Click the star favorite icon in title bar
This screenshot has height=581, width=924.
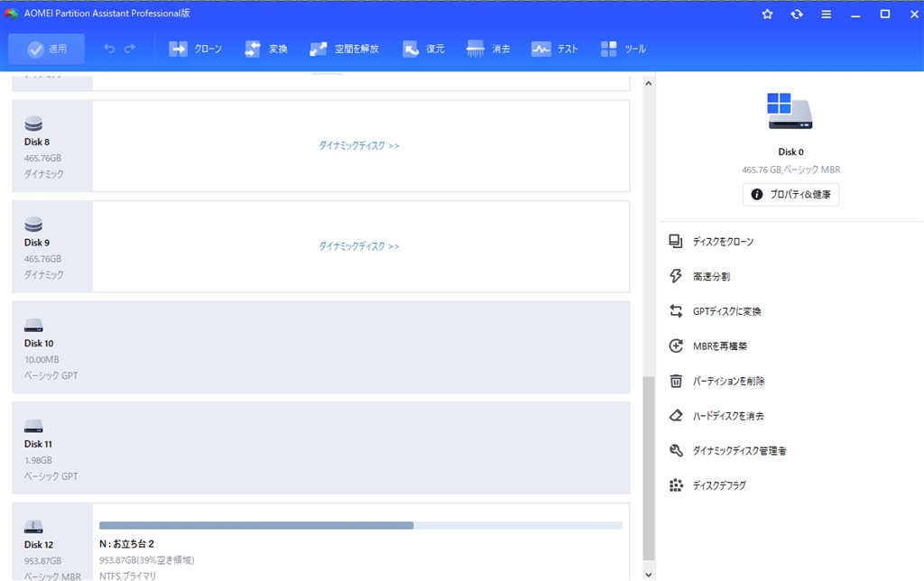pyautogui.click(x=767, y=14)
